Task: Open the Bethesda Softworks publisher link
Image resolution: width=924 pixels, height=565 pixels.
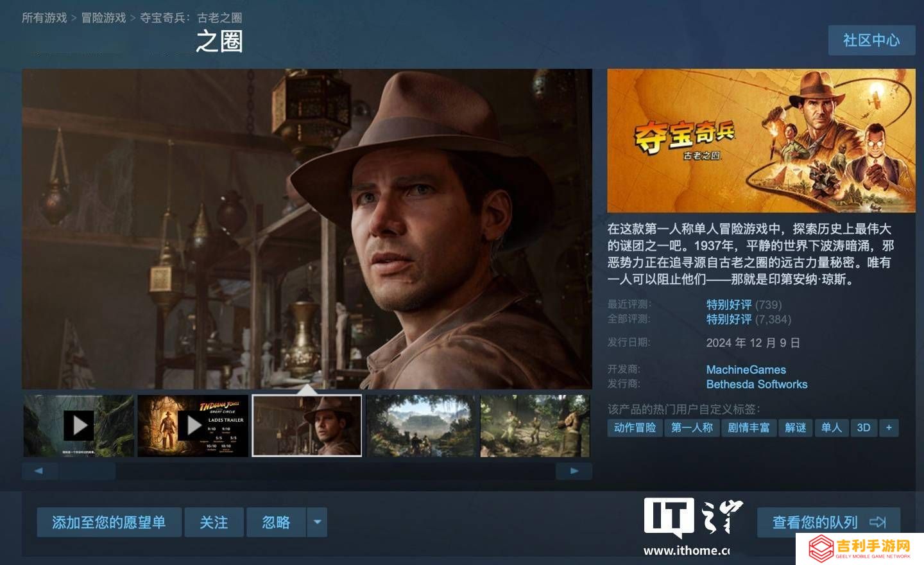Action: click(x=757, y=385)
